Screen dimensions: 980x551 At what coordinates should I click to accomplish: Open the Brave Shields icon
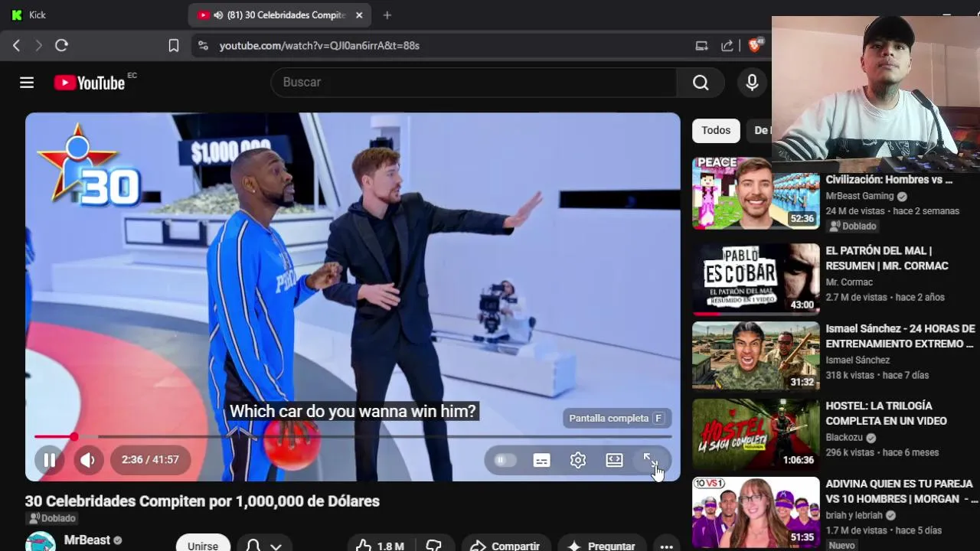[x=755, y=46]
